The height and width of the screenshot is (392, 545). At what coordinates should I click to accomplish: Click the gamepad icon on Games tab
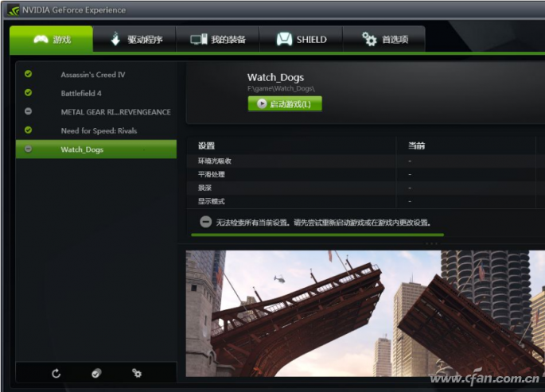(41, 39)
